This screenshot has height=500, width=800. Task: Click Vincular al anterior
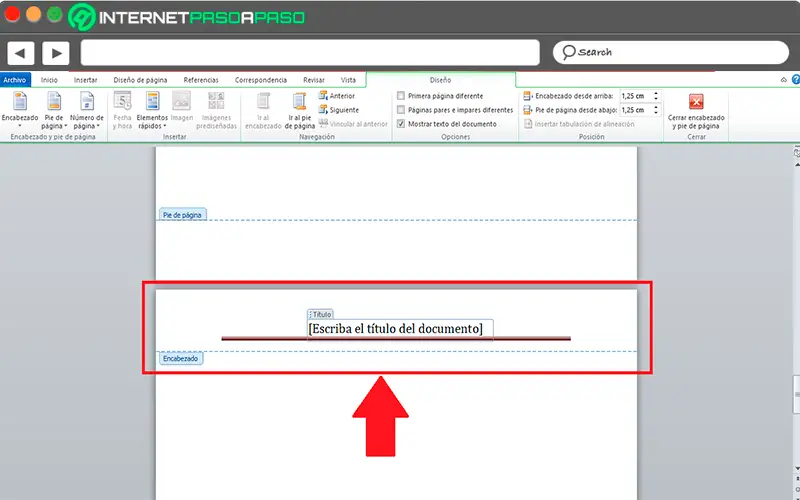tap(353, 123)
